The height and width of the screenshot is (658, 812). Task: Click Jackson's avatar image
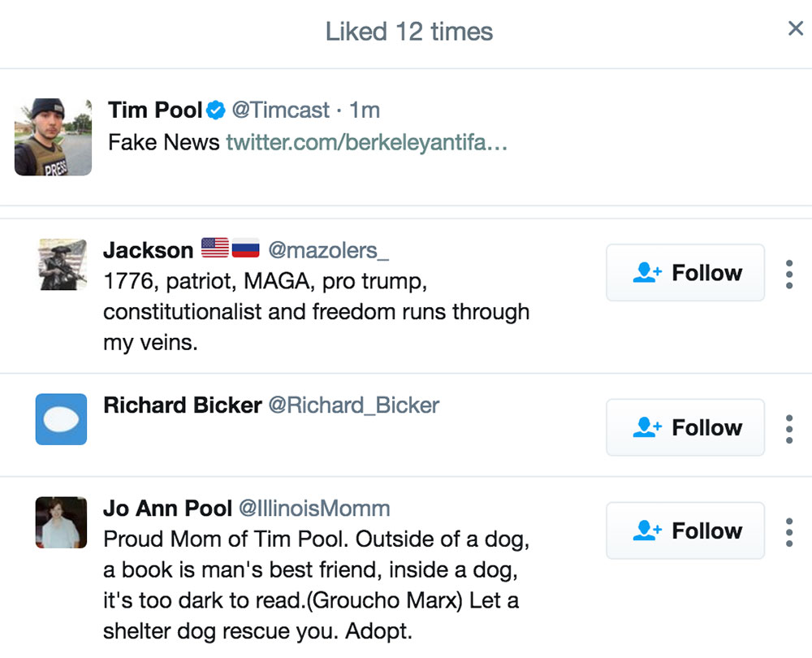tap(62, 264)
